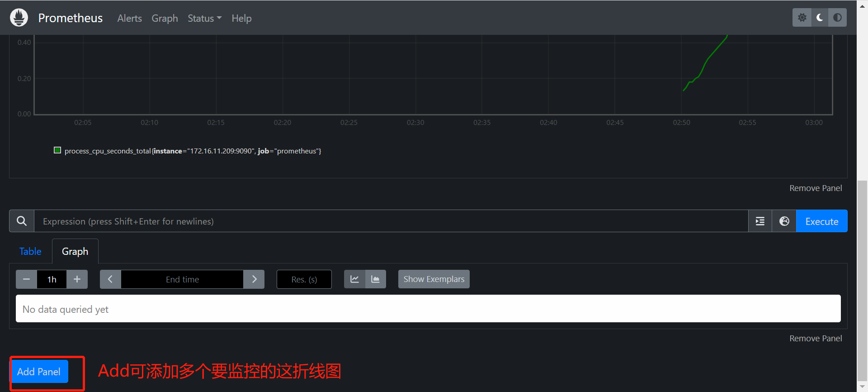Click the expression search magnifier icon
This screenshot has height=392, width=868.
click(22, 221)
